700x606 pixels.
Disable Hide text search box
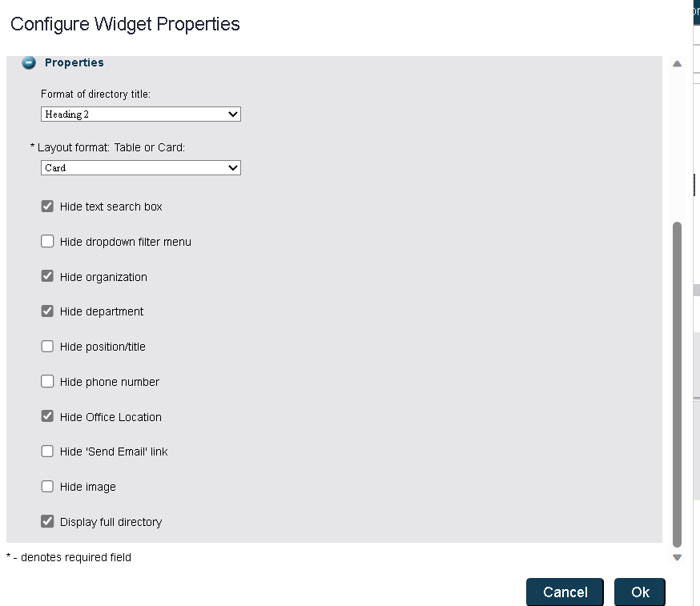tap(47, 206)
